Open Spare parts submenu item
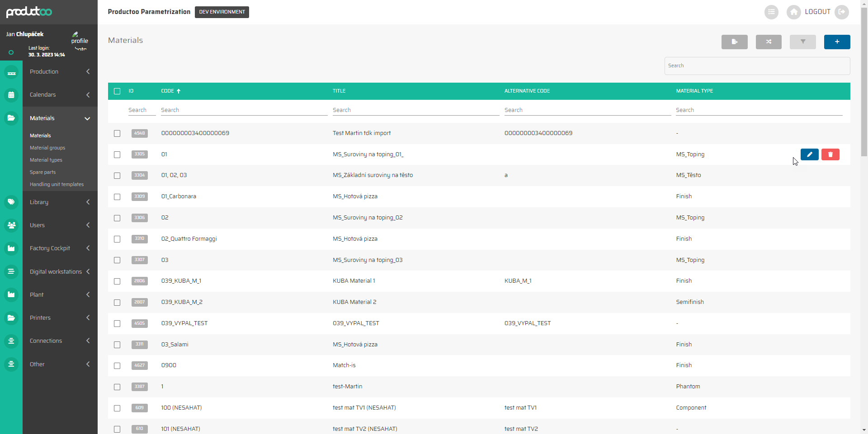Screen dimensions: 868x434 click(x=43, y=172)
